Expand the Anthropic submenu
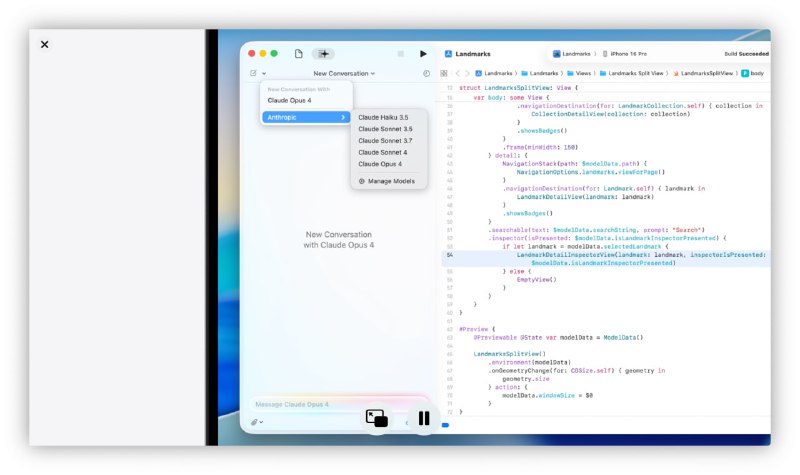 coord(306,117)
